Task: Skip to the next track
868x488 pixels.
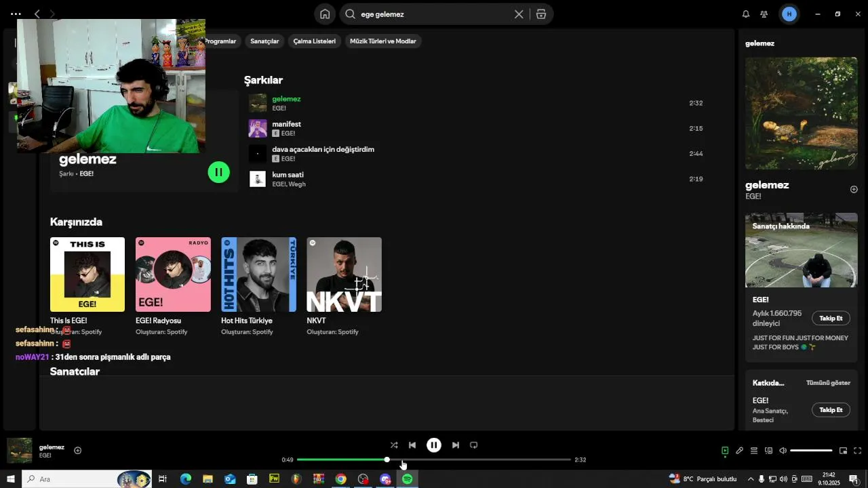Action: [456, 445]
